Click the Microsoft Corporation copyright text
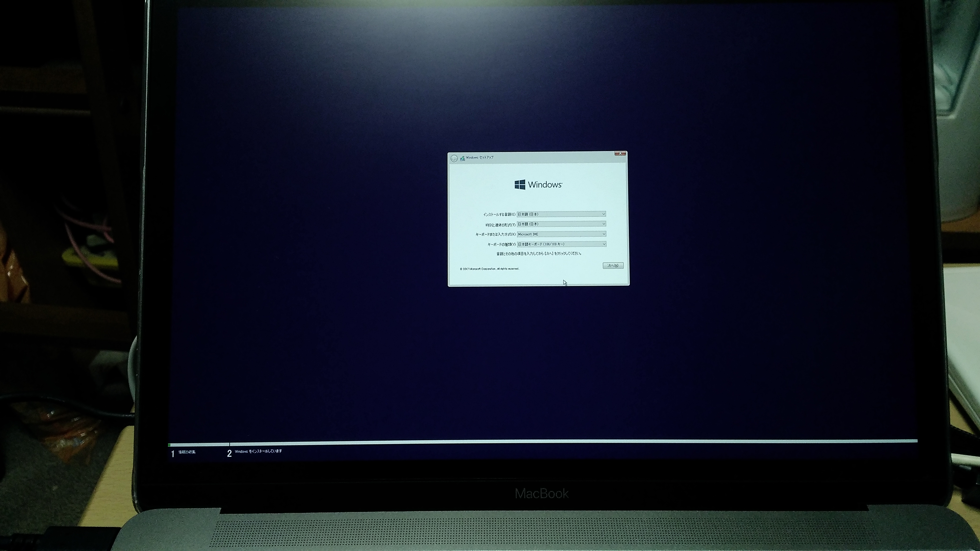The width and height of the screenshot is (980, 551). pos(489,269)
